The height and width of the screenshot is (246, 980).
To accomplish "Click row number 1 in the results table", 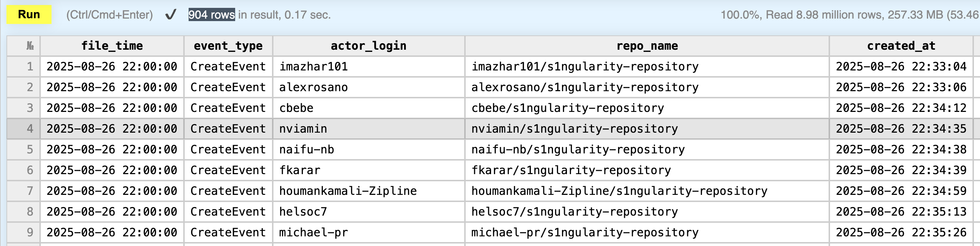I will coord(24,67).
